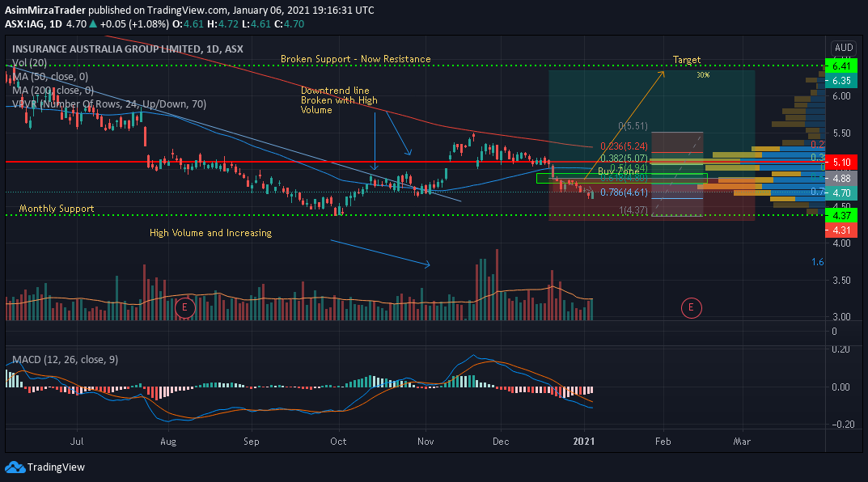Click the TradingView cloud logo icon

pyautogui.click(x=15, y=467)
